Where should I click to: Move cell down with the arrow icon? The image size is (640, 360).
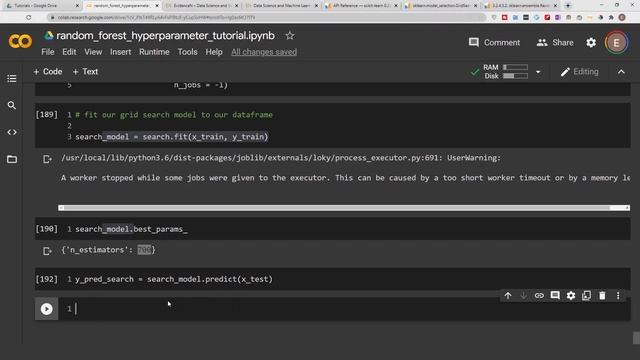[523, 296]
